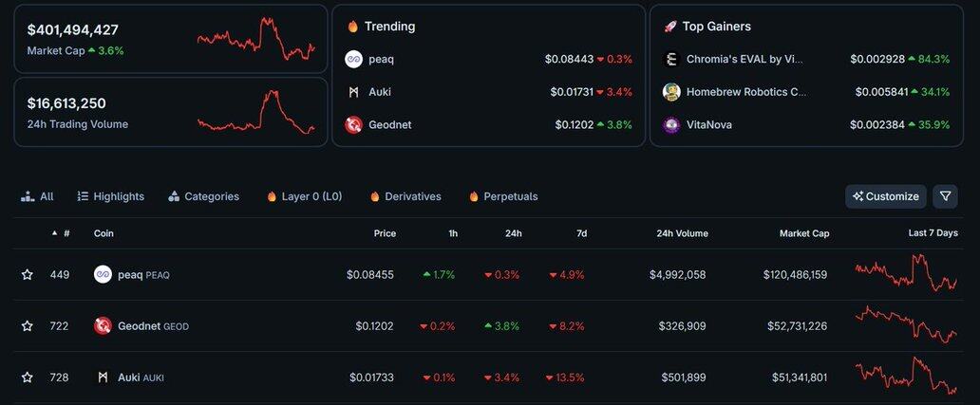
Task: Click the Auki logo in Trending
Action: coord(353,92)
